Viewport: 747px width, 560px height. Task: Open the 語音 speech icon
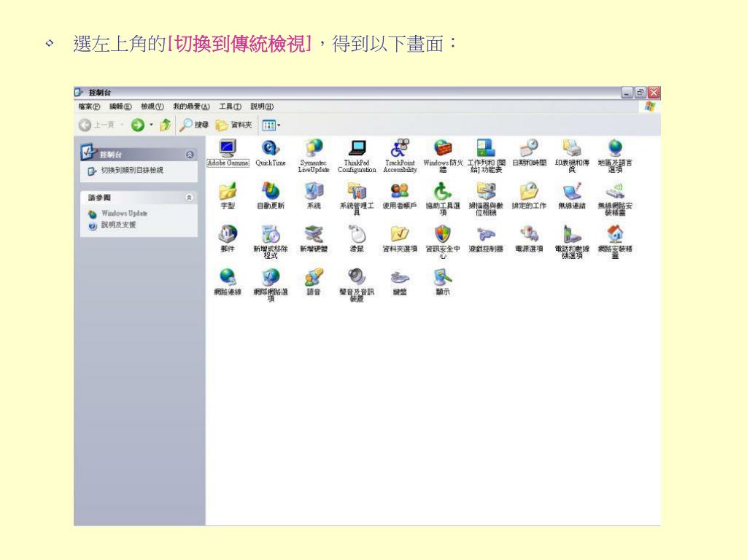[x=314, y=281]
